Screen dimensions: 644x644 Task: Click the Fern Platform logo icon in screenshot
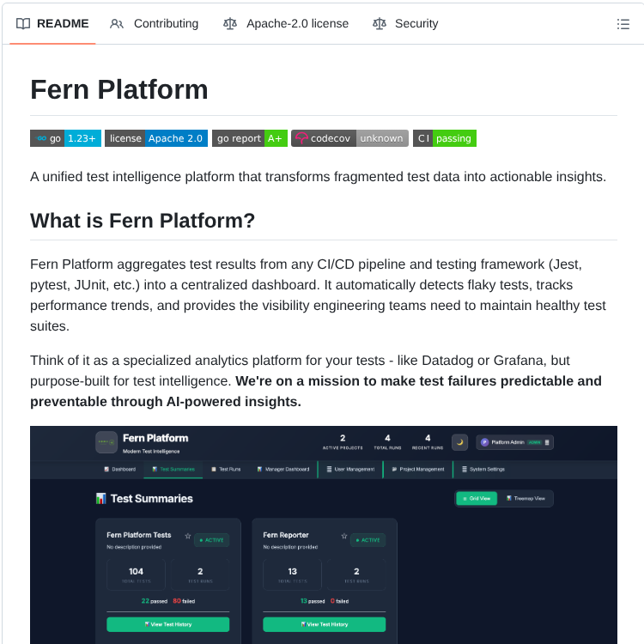106,442
